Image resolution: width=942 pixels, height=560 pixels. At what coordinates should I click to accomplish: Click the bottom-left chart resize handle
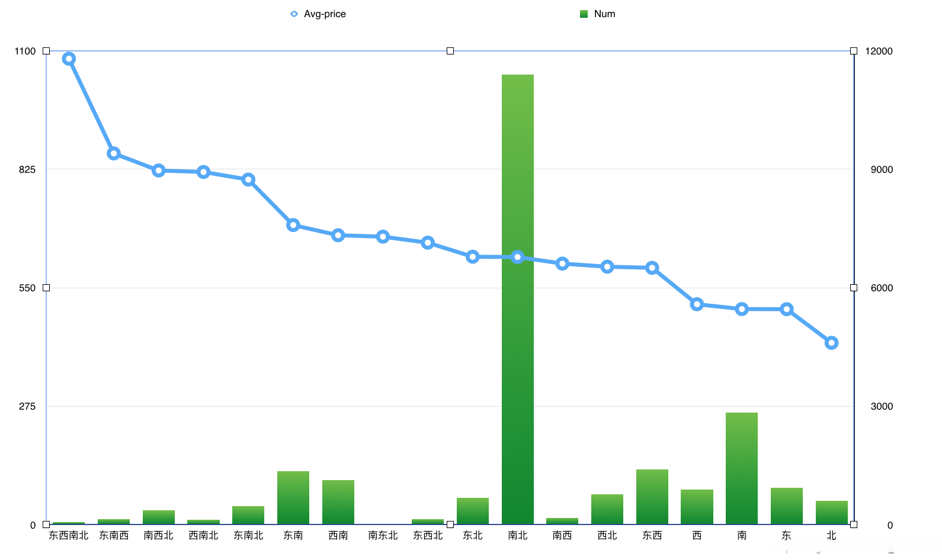coord(46,524)
